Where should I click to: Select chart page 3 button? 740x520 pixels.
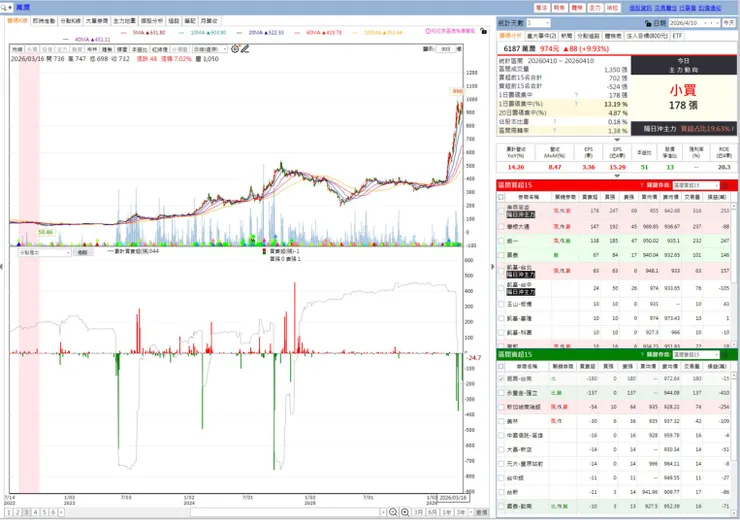tap(26, 512)
